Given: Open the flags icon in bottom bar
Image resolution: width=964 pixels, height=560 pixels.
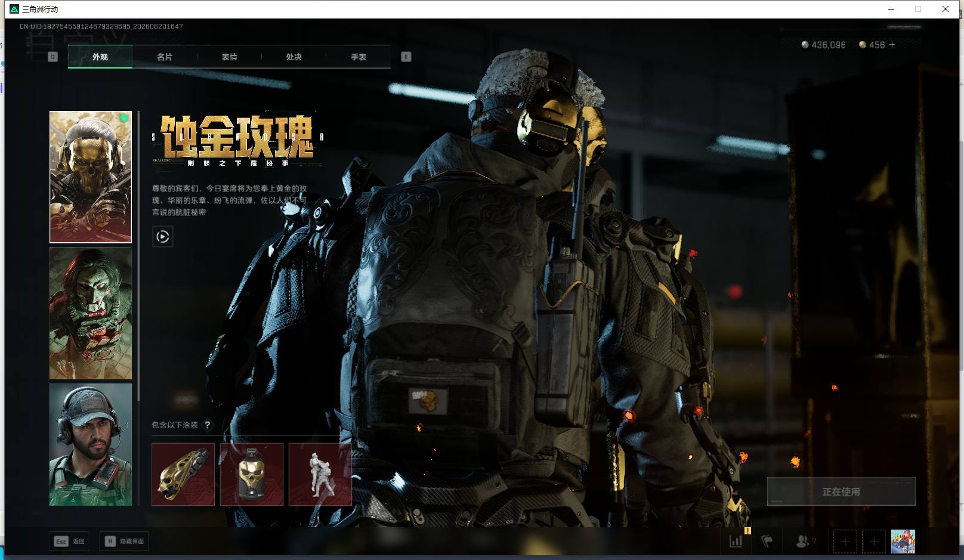Looking at the screenshot, I should (x=767, y=542).
